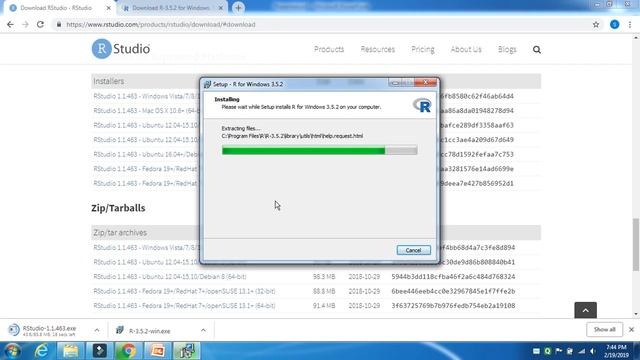The width and height of the screenshot is (640, 360).
Task: Click the R logo in setup dialog
Action: pos(422,105)
